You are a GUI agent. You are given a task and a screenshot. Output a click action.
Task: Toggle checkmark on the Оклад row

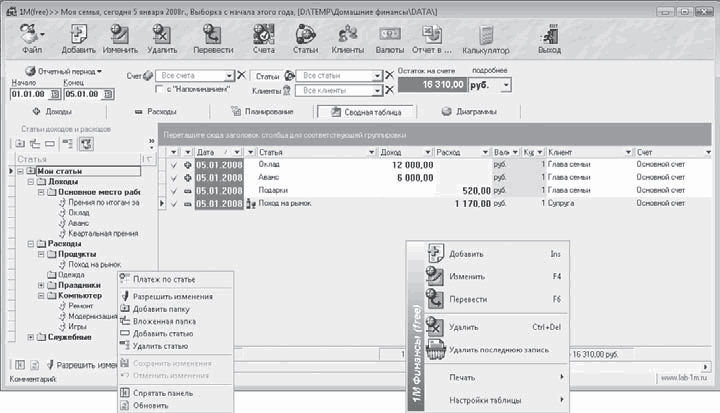click(173, 165)
